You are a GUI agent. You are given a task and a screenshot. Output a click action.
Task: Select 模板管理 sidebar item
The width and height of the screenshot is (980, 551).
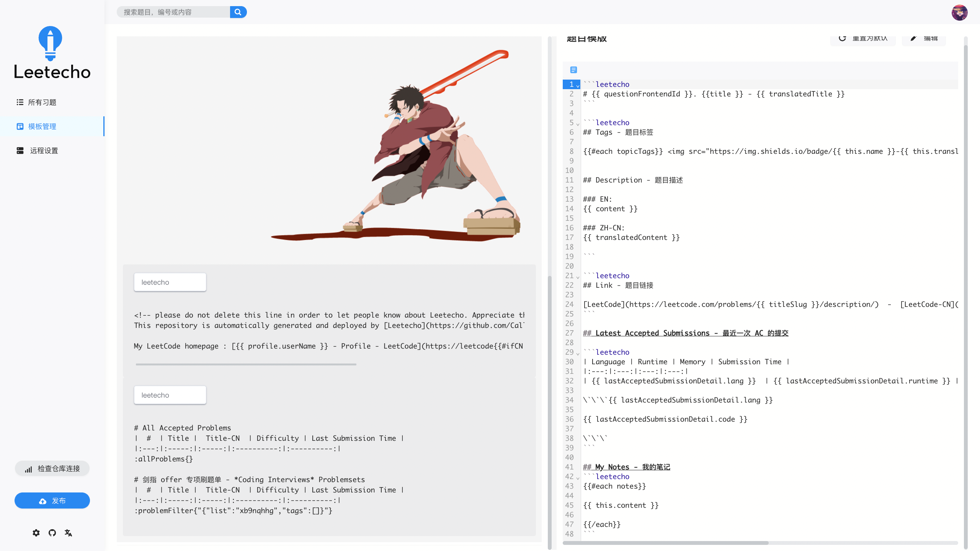[x=42, y=126]
